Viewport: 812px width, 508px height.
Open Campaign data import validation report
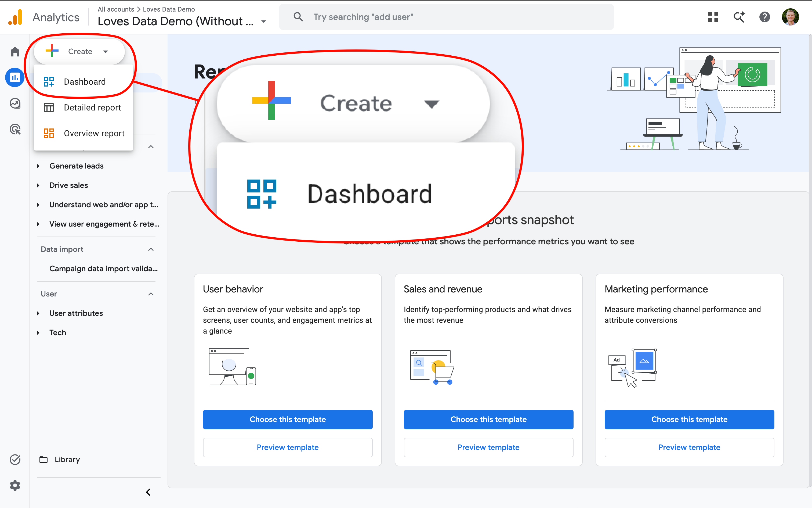coord(103,269)
